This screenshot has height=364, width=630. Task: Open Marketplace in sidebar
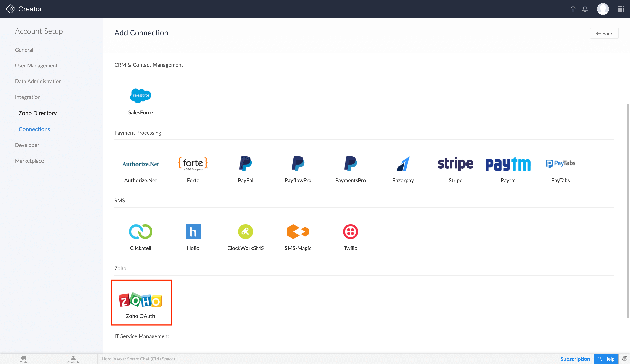(x=29, y=161)
